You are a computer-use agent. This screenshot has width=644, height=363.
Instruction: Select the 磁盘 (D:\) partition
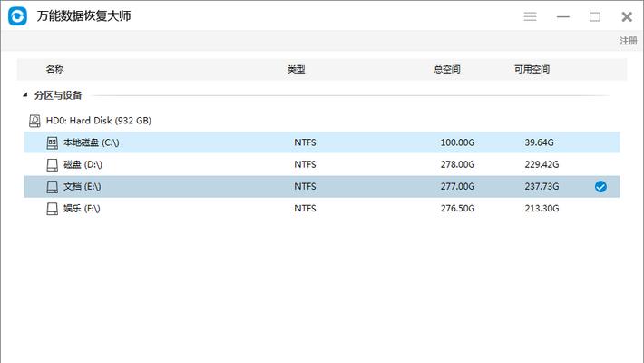click(322, 164)
